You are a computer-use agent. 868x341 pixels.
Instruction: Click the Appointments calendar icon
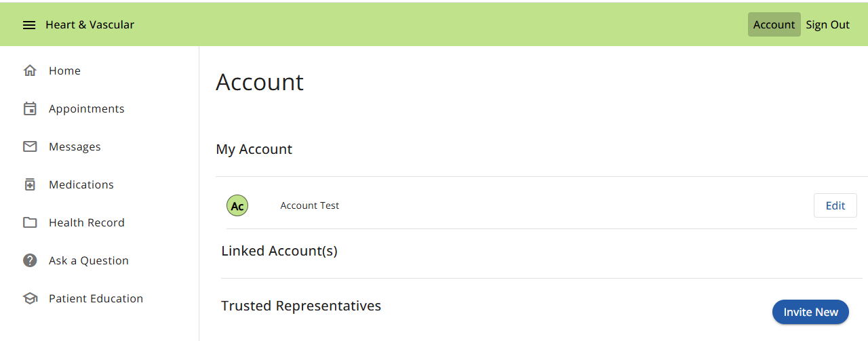(30, 108)
